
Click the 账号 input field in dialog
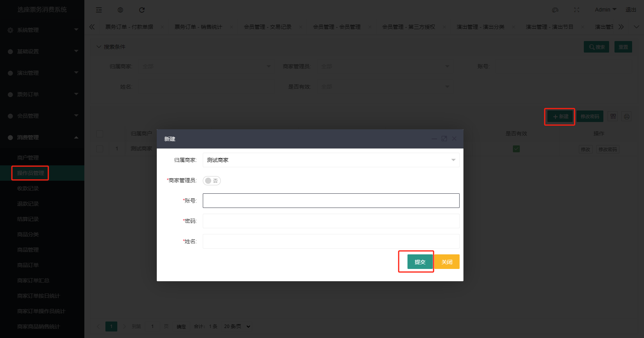pos(331,201)
